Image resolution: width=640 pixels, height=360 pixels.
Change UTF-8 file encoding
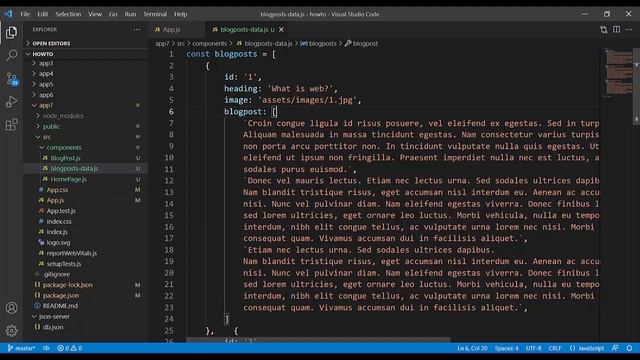533,348
